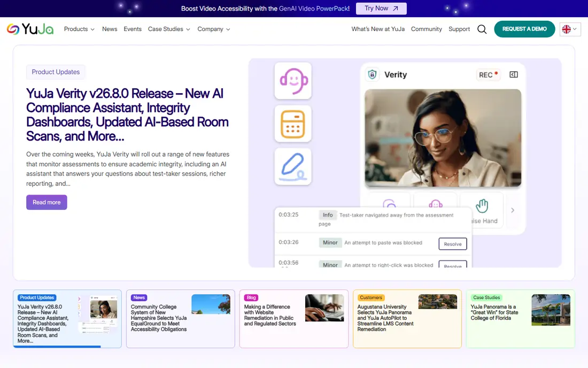Click the Product Updates tag above headline

pos(56,72)
